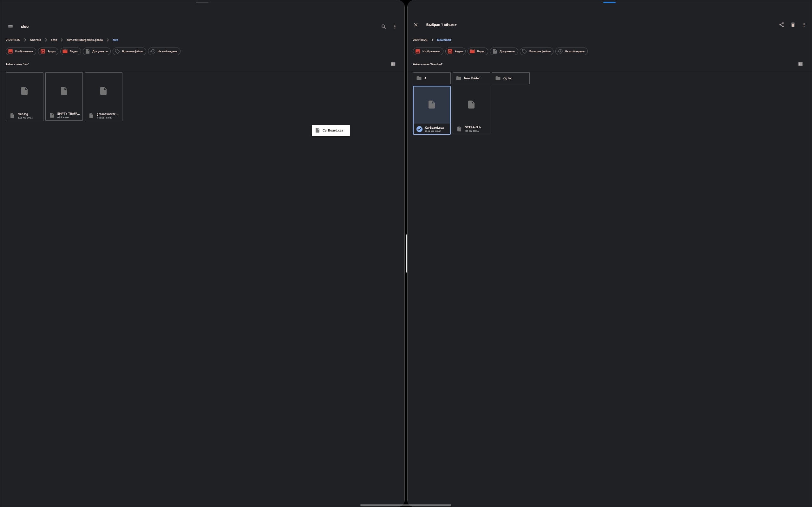Cancel selection with the X button
This screenshot has width=812, height=507.
[416, 25]
